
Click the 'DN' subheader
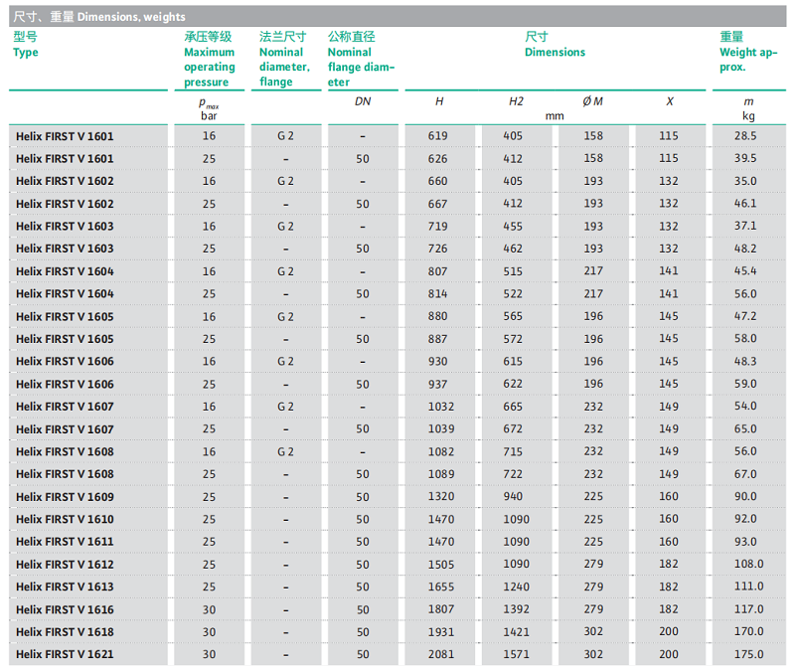pos(363,101)
